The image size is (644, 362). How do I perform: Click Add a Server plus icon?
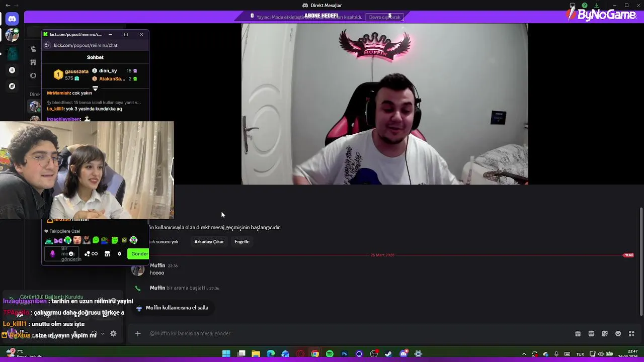point(12,70)
